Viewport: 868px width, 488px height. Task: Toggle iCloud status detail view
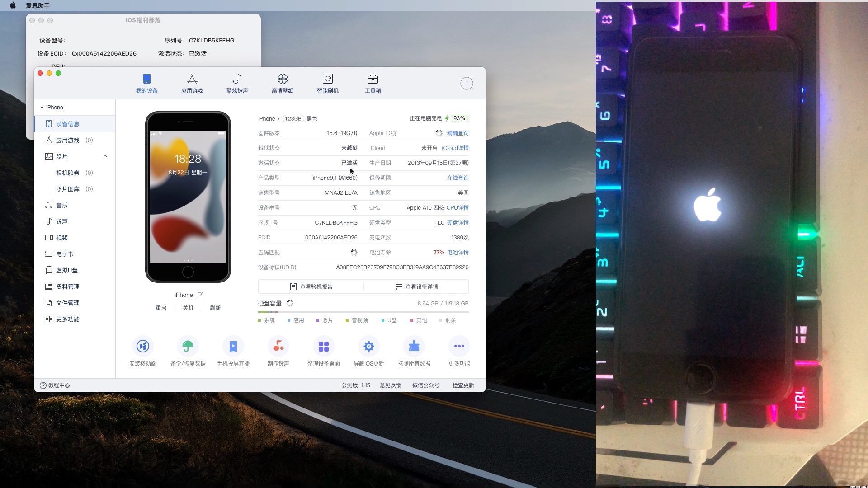455,148
